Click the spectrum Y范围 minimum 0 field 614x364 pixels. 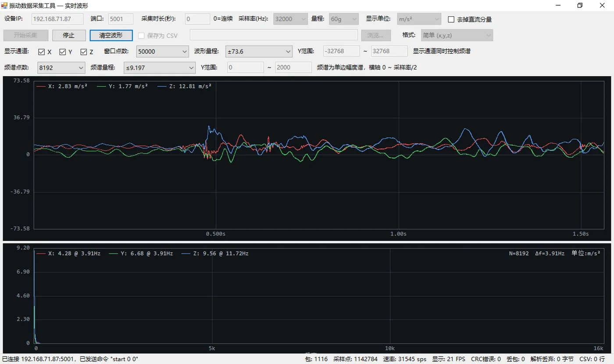pyautogui.click(x=245, y=67)
